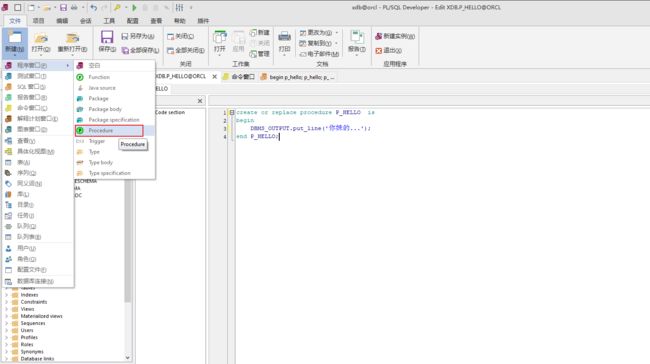Click the green Execute arrow in quick toolbar
The width and height of the screenshot is (650, 364).
[134, 7]
